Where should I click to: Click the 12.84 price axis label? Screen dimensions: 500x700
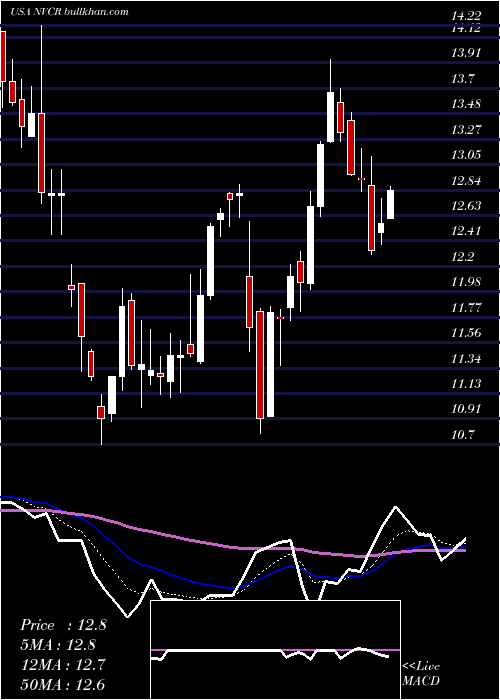click(466, 180)
